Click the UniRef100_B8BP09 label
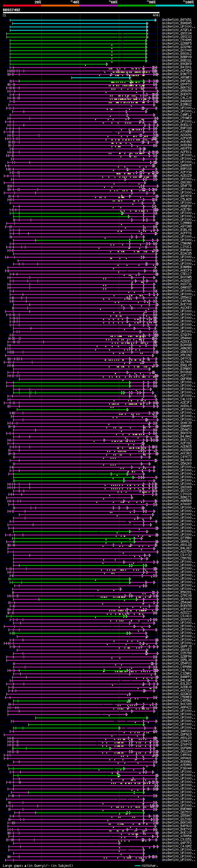Image resolution: width=197 pixels, height=868 pixels. [x=177, y=57]
